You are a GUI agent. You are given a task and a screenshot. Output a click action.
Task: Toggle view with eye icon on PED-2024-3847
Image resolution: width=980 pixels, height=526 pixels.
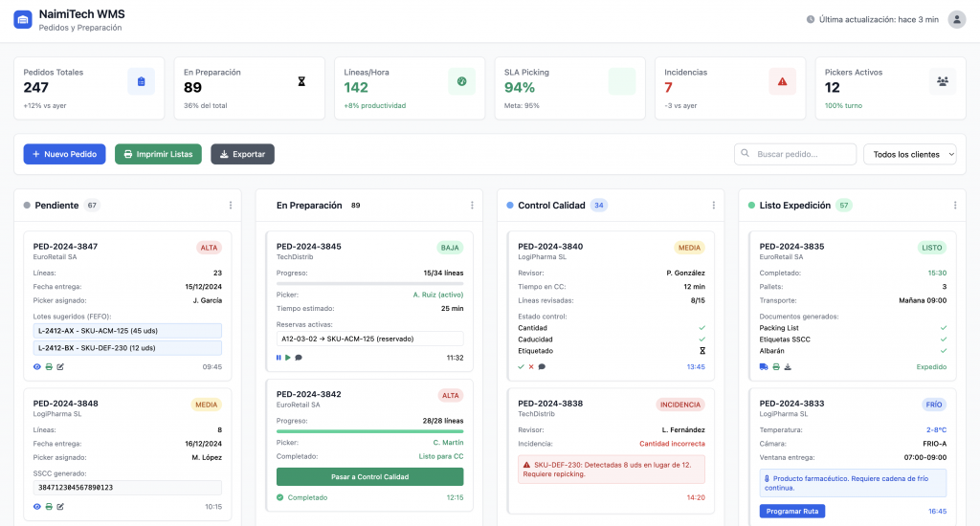coord(37,366)
